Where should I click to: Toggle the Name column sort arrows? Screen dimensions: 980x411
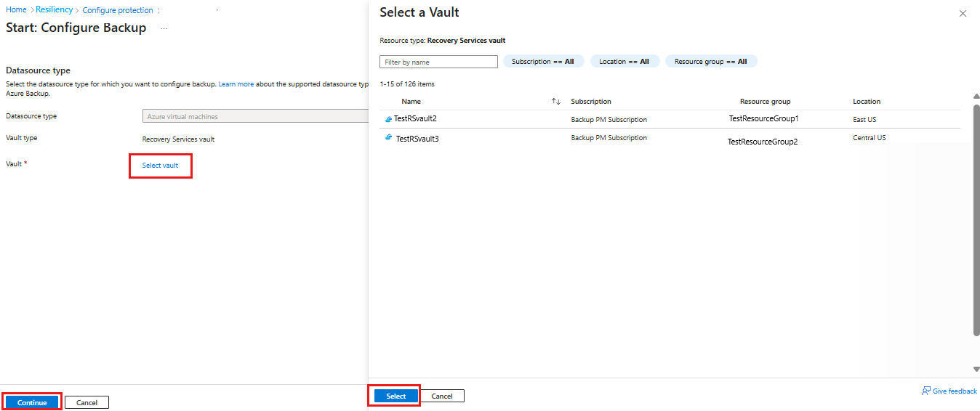[555, 102]
